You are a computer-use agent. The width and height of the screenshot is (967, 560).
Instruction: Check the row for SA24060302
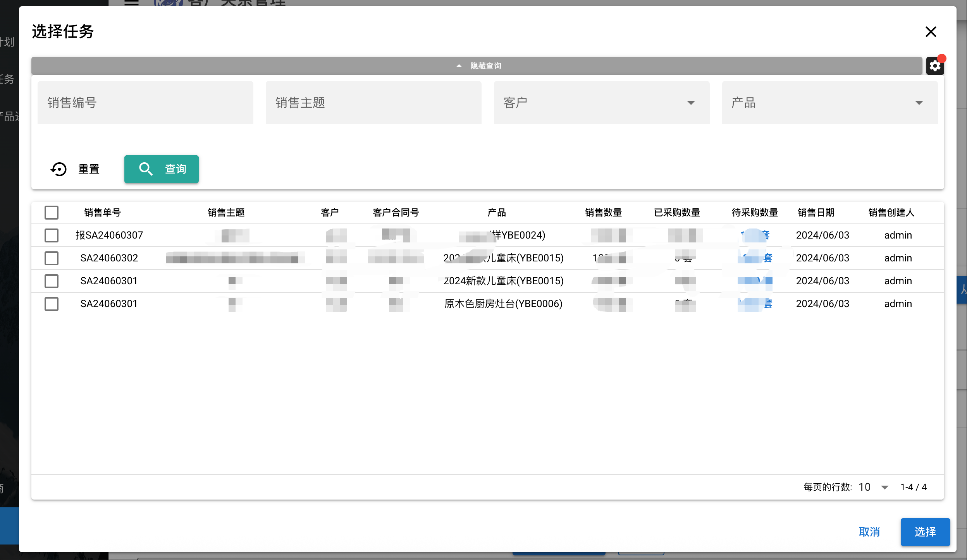[x=52, y=258]
